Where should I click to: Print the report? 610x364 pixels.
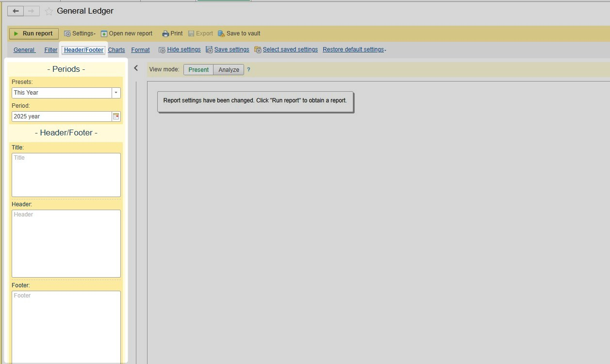coord(172,33)
